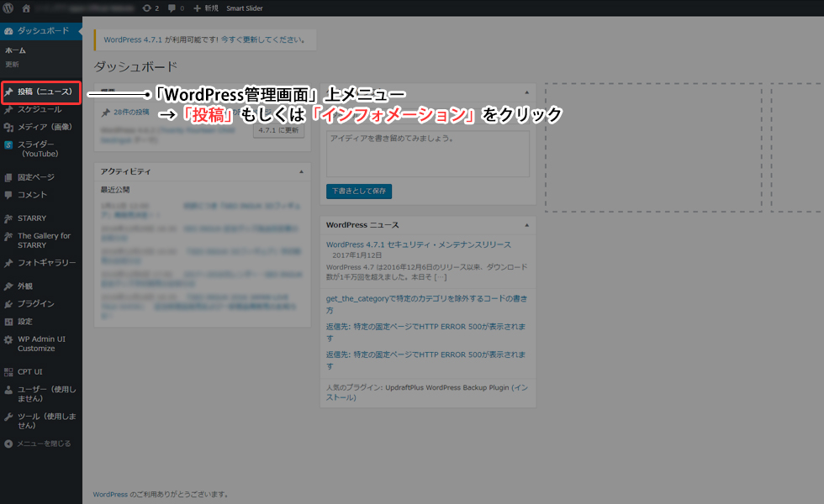
Task: Click the plug icon beside プラグイン
Action: point(8,304)
